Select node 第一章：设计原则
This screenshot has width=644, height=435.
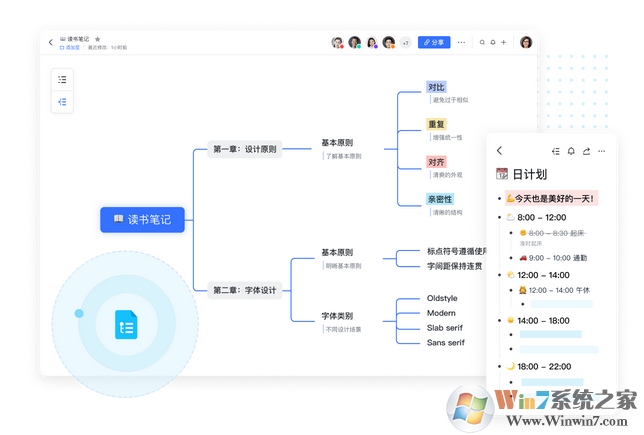tap(244, 149)
